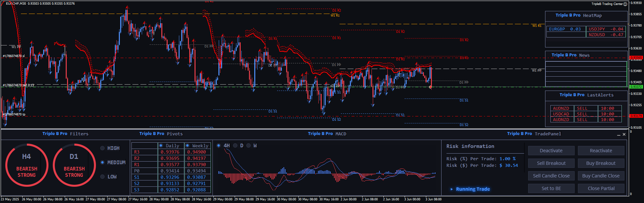Toggle the Weekly pivots radio button
Screen dimensions: 644x203
tap(188, 146)
